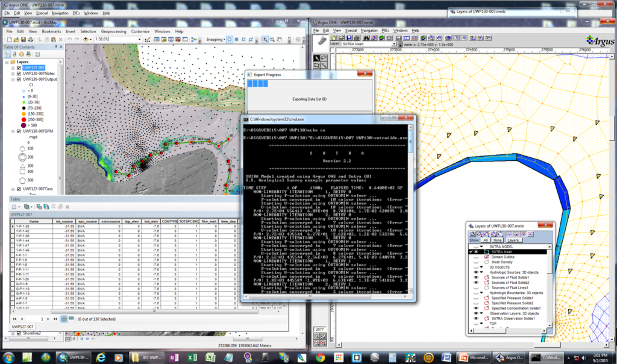
Task: Uncheck the UWP130-007Output layer checkbox
Action: coord(19,79)
